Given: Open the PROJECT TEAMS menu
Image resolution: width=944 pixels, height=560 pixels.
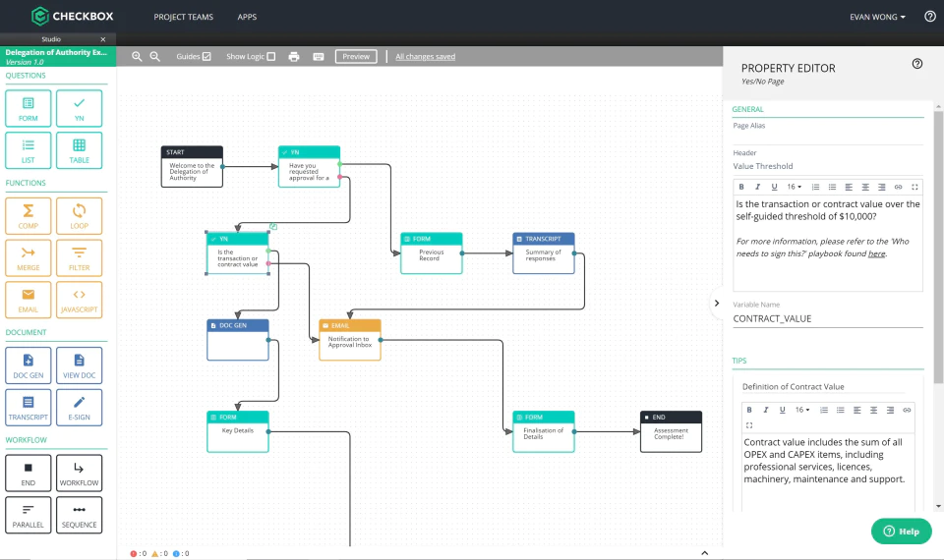Looking at the screenshot, I should coord(183,17).
